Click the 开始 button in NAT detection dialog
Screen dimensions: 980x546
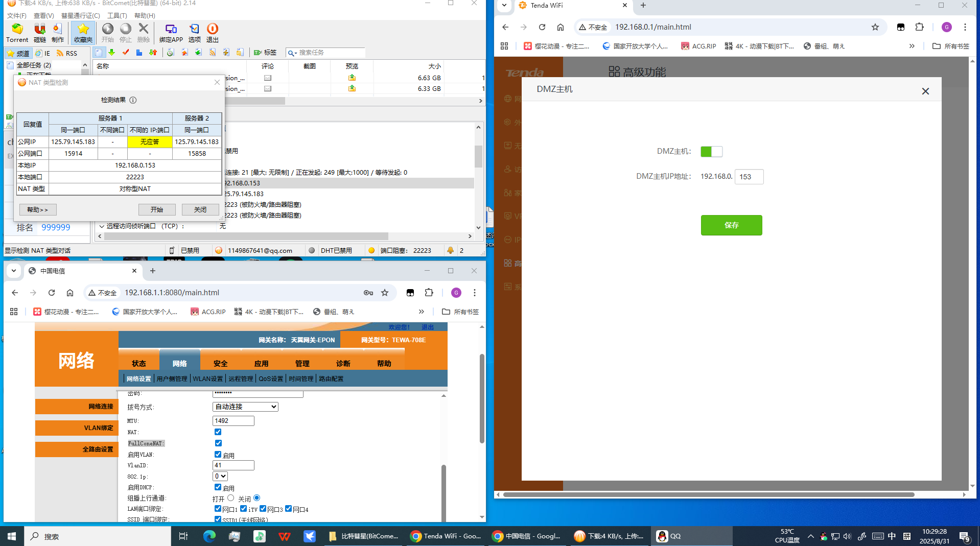pyautogui.click(x=157, y=210)
